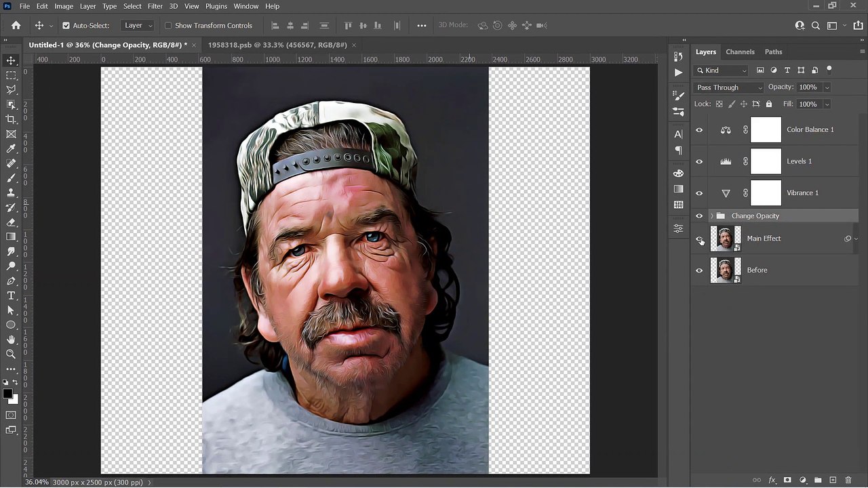The height and width of the screenshot is (488, 868).
Task: Switch to the 1958318.psb document tab
Action: coord(277,45)
